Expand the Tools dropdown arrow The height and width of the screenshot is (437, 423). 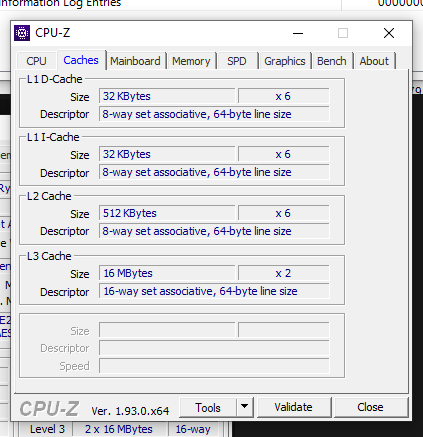[x=245, y=407]
